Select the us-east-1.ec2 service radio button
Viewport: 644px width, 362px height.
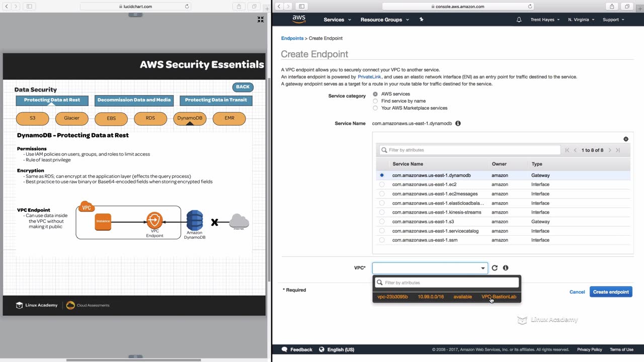pos(382,185)
